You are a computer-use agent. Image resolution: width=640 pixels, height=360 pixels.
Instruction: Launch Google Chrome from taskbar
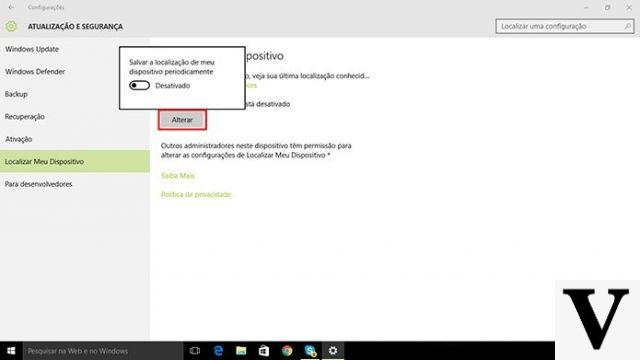287,351
